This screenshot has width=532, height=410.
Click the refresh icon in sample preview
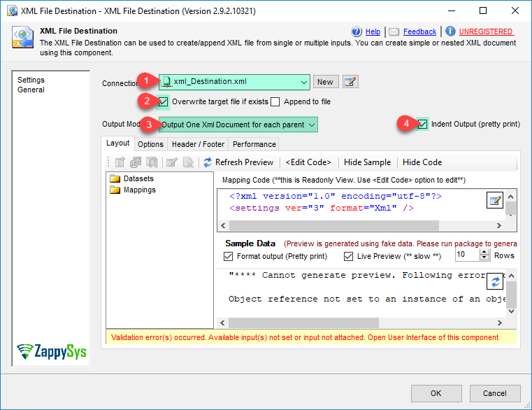[495, 281]
